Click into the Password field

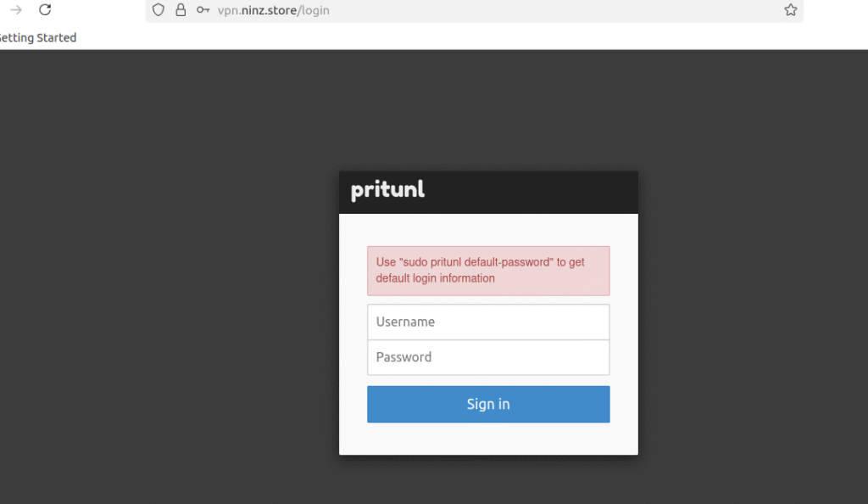488,357
